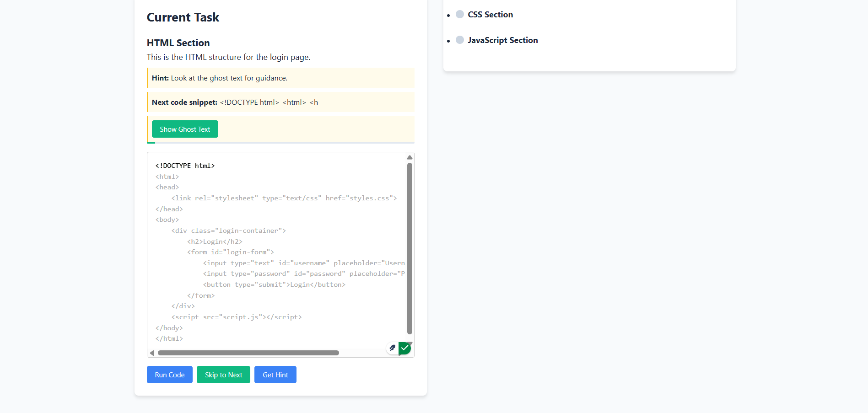Select the JavaScript Section status circle

tap(460, 40)
